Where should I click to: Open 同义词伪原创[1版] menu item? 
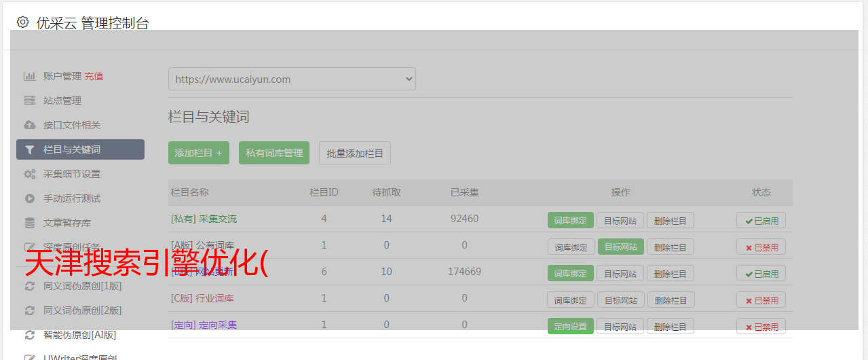[x=83, y=286]
